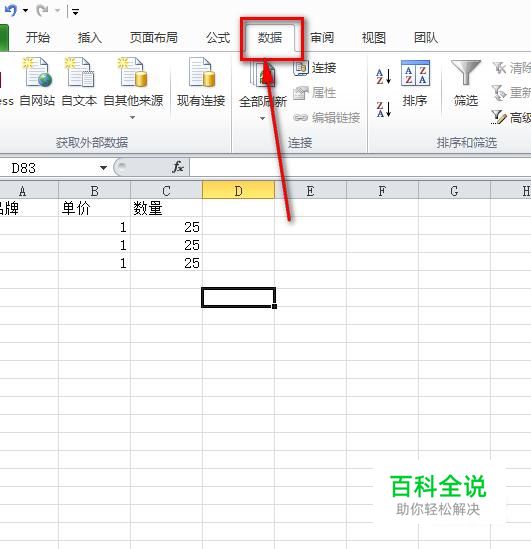Click the Undo arrow in quick access toolbar
The image size is (531, 549).
coord(11,11)
